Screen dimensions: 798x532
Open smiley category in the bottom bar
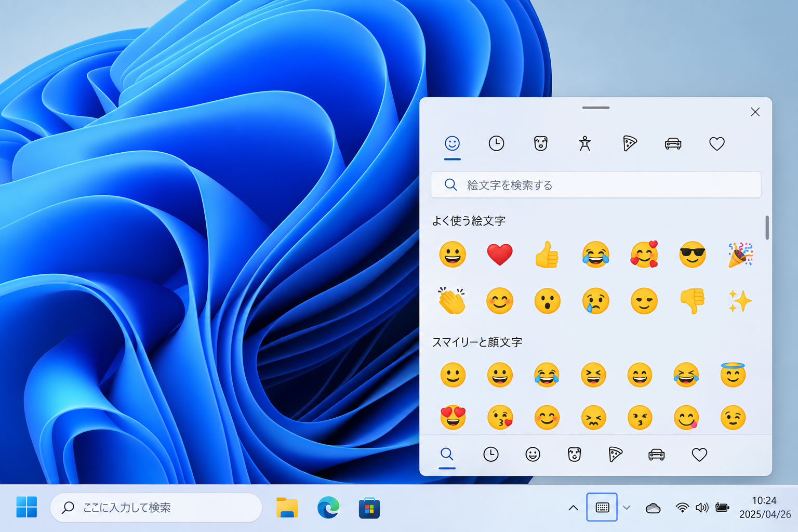pos(533,455)
